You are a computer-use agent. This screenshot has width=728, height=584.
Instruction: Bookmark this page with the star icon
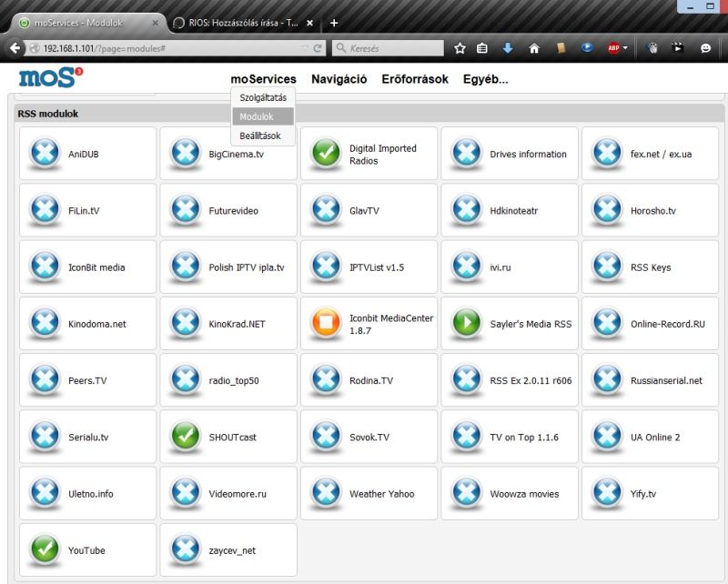460,48
